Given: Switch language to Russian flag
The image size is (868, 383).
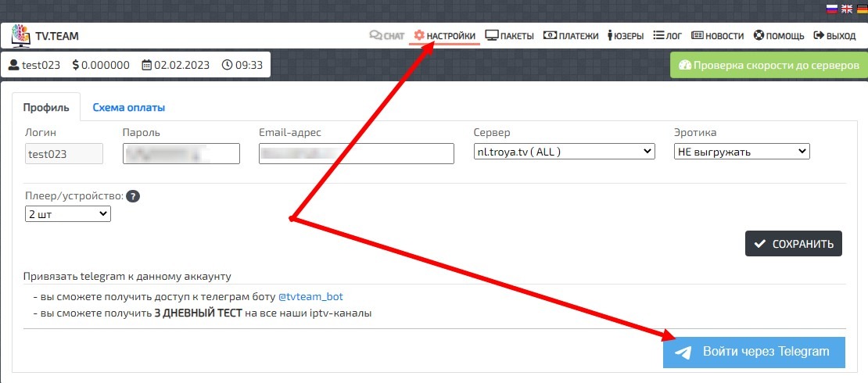Looking at the screenshot, I should [833, 9].
